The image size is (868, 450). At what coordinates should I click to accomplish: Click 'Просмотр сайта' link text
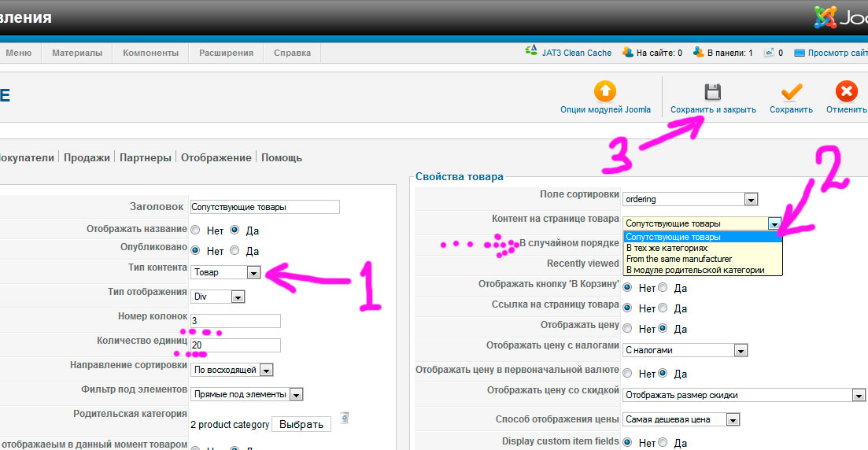point(837,53)
